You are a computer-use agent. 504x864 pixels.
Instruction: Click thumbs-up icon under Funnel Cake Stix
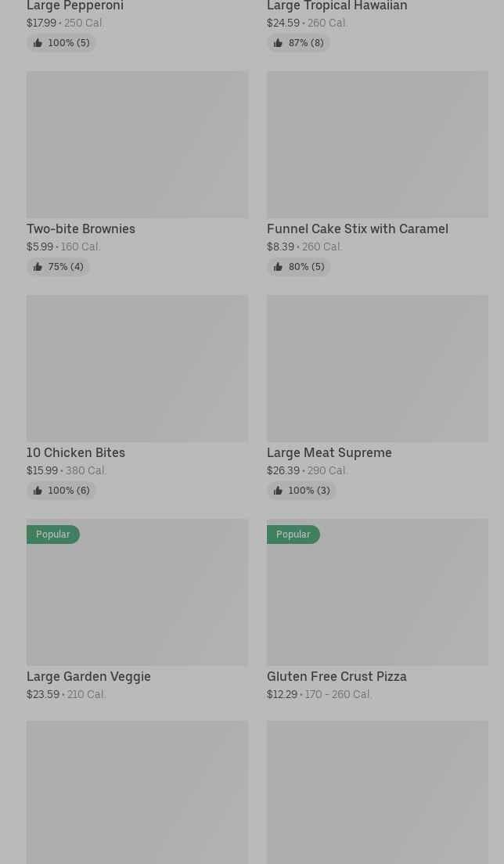pos(278,267)
